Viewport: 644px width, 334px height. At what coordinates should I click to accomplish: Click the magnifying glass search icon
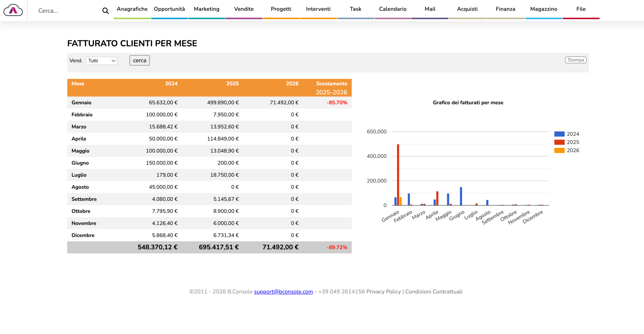coord(105,11)
